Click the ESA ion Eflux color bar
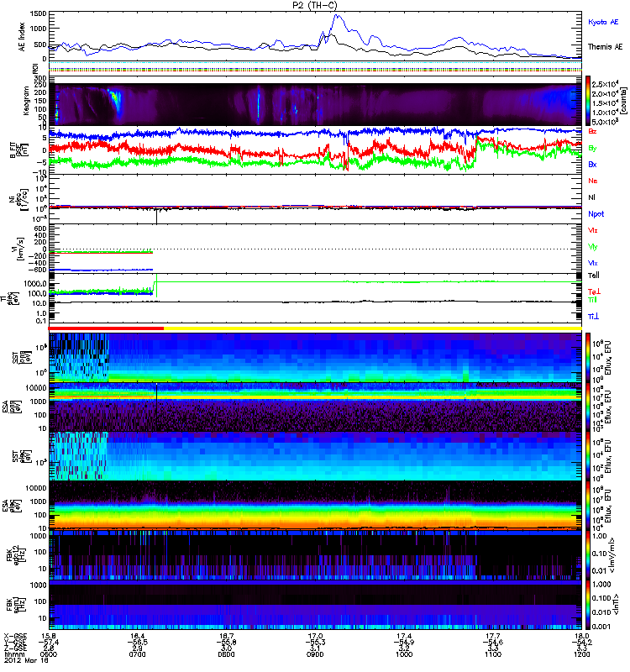Image resolution: width=630 pixels, height=672 pixels. [x=589, y=407]
